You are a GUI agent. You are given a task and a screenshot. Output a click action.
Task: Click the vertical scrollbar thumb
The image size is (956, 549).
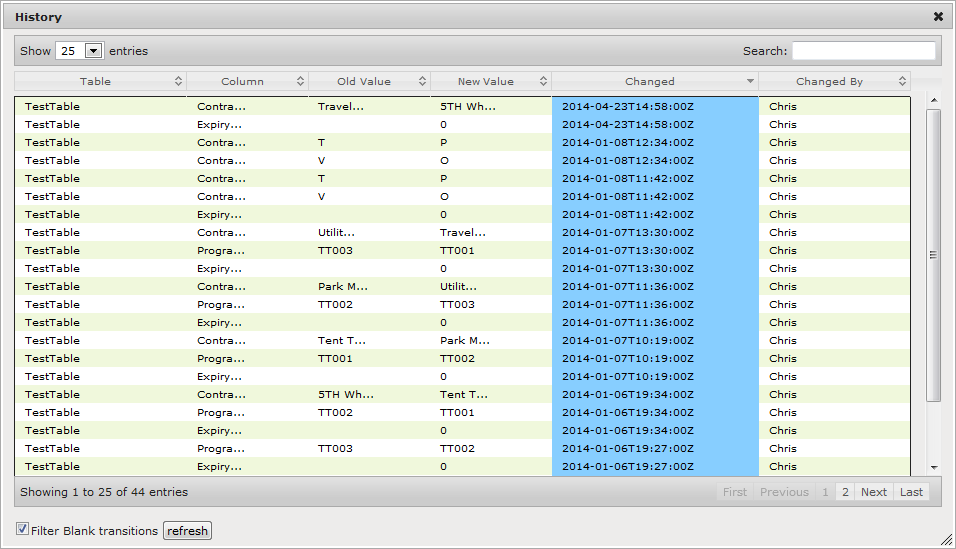[x=933, y=255]
